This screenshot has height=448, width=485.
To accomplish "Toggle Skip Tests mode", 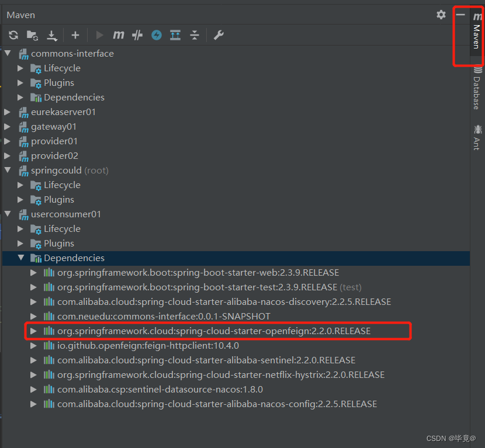I will click(x=137, y=35).
